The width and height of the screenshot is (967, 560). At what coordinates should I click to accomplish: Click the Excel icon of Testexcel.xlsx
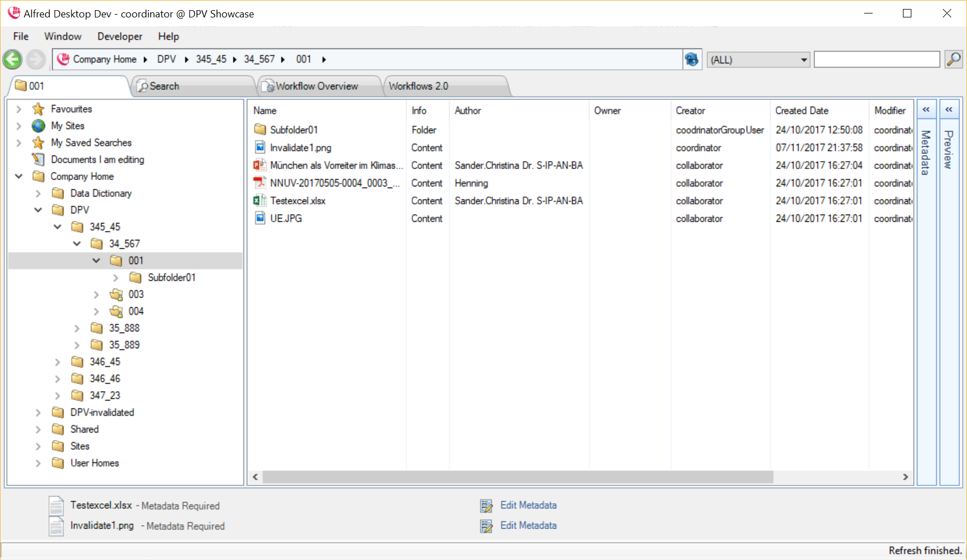pos(260,201)
